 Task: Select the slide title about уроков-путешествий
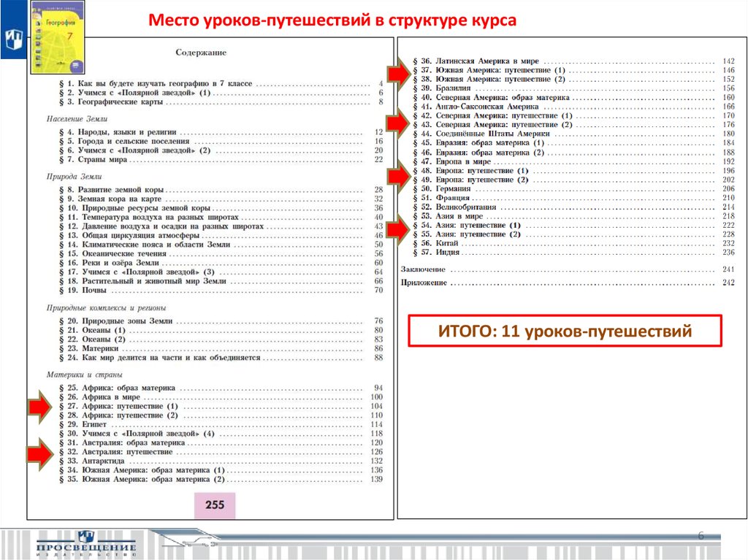(332, 20)
